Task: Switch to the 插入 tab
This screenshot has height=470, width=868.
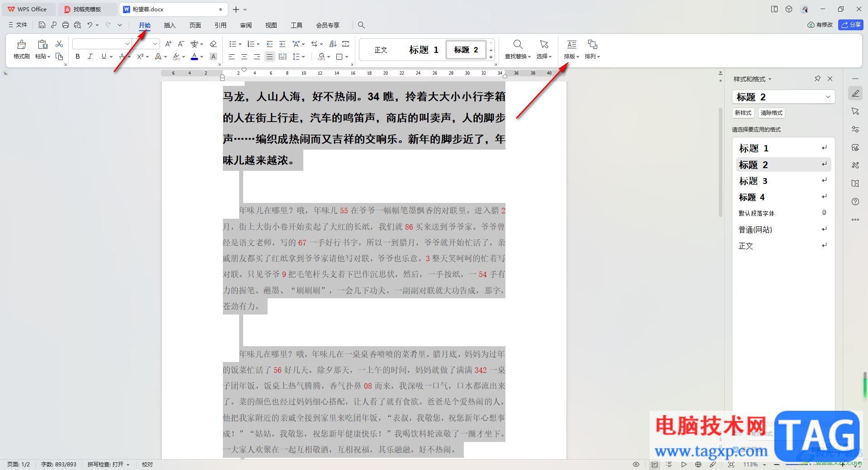Action: 170,25
